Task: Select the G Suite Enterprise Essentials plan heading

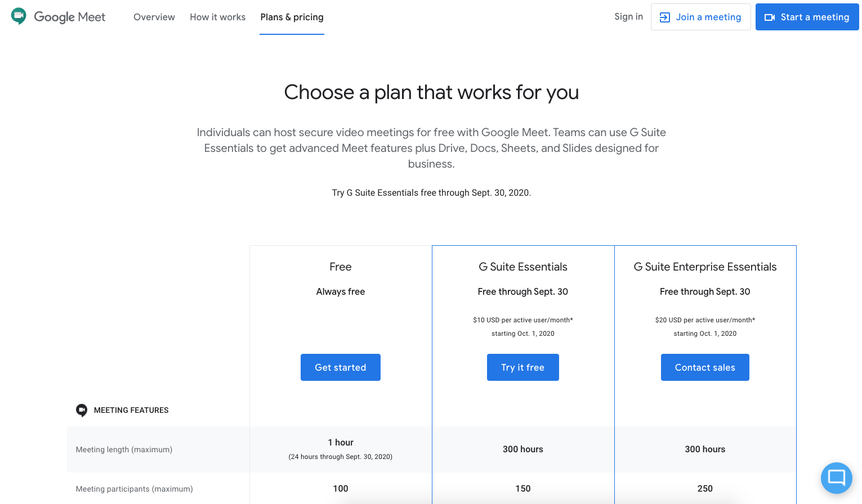Action: point(705,267)
